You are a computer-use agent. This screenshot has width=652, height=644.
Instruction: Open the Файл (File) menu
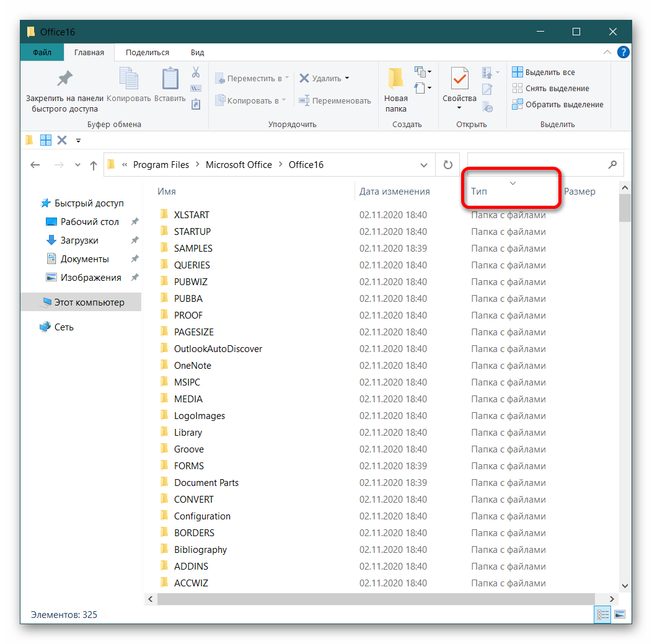[x=42, y=53]
